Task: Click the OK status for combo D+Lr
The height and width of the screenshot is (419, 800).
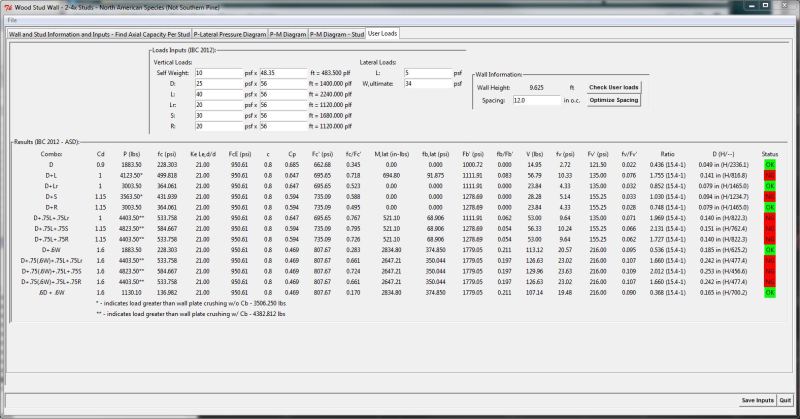Action: pos(769,186)
